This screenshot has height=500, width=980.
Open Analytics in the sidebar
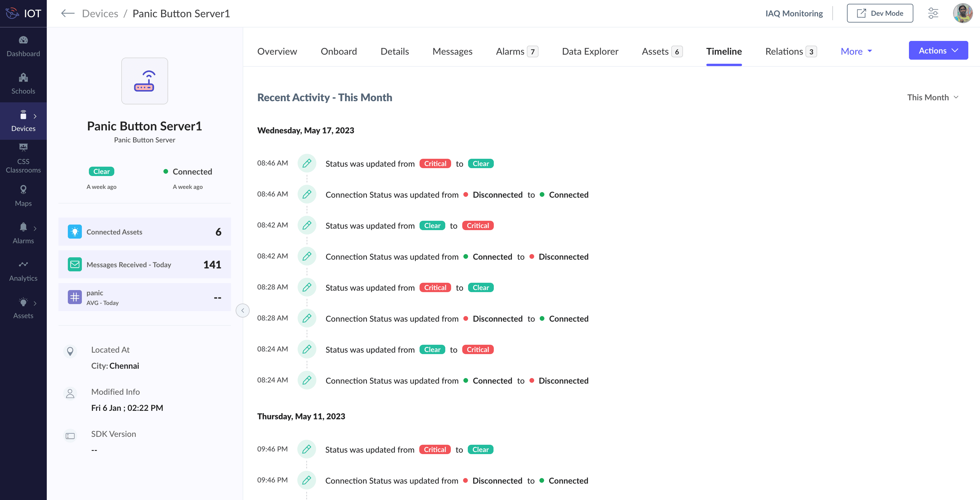point(23,270)
